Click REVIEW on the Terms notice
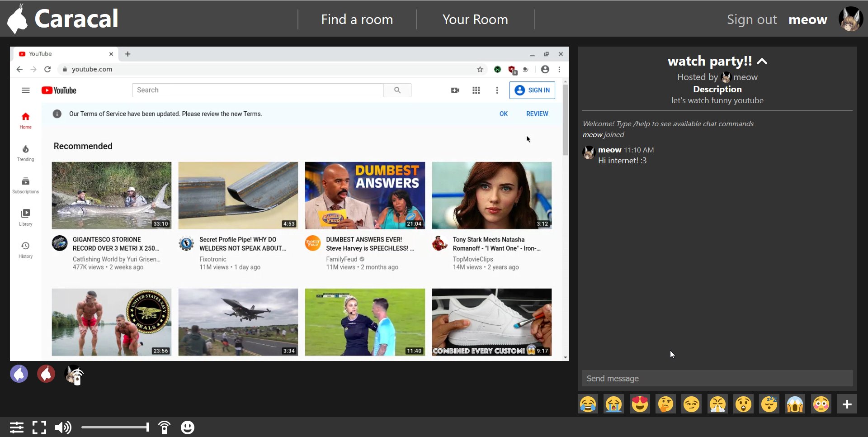 coord(537,114)
